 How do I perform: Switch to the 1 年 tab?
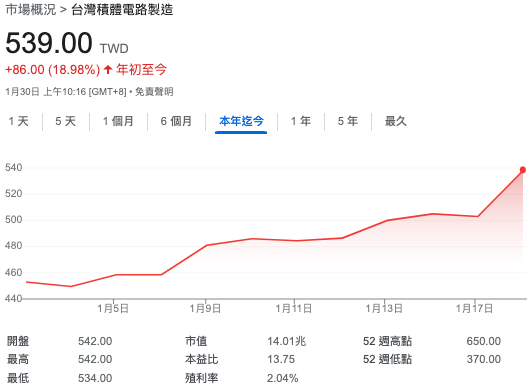(x=301, y=121)
